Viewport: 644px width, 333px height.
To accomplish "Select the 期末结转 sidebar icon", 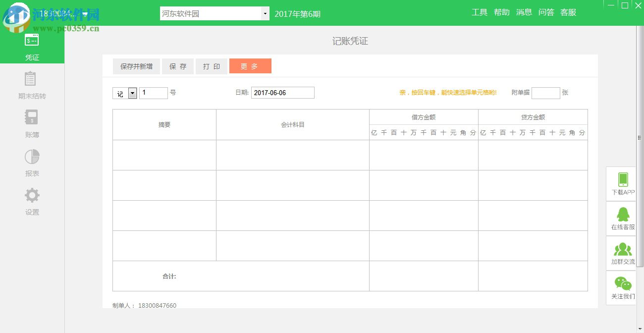I will click(x=31, y=85).
